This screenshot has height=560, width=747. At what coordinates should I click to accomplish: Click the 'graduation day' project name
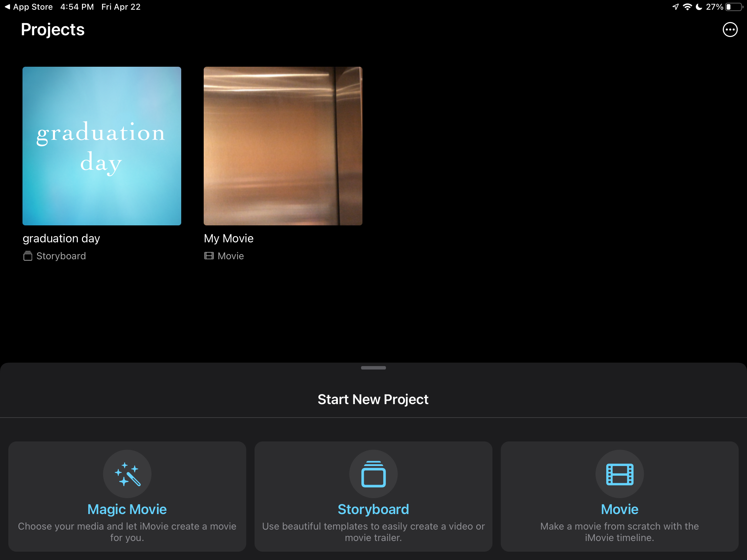click(x=61, y=238)
